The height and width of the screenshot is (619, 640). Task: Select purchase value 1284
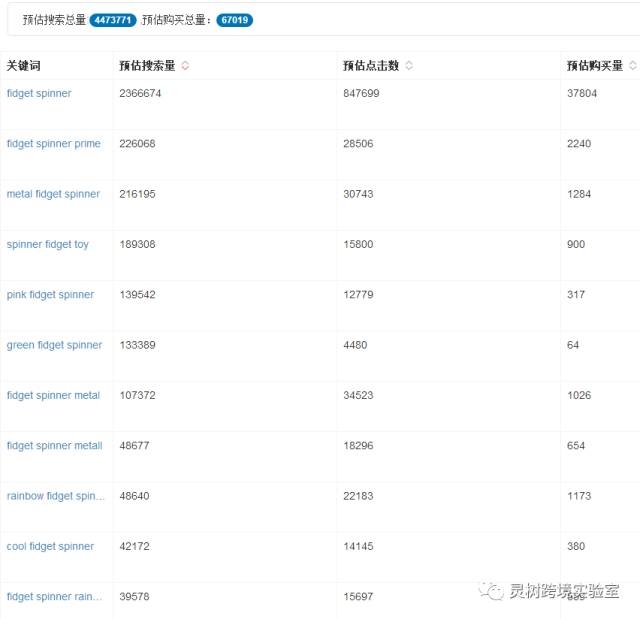point(579,194)
